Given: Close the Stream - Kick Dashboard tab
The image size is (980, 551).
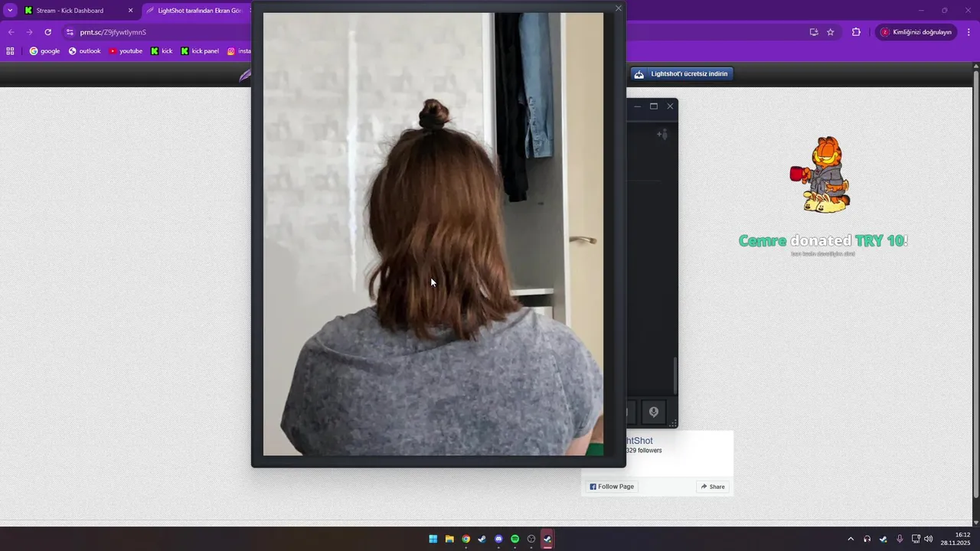Looking at the screenshot, I should coord(130,11).
